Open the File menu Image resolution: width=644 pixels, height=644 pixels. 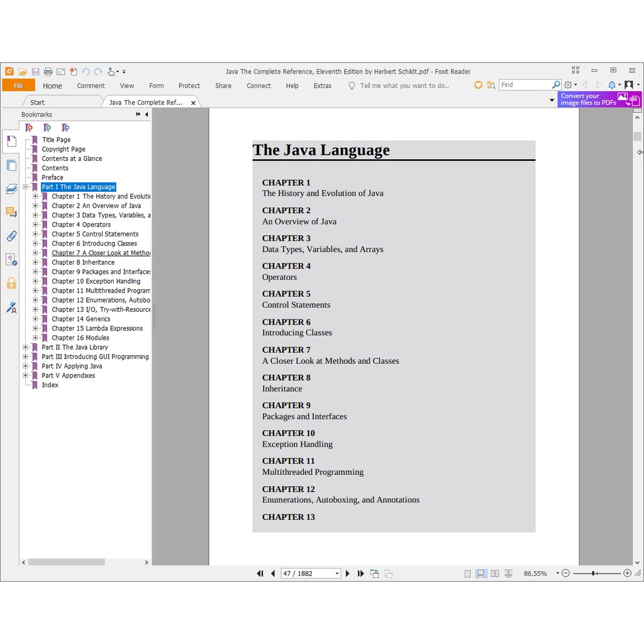click(18, 86)
